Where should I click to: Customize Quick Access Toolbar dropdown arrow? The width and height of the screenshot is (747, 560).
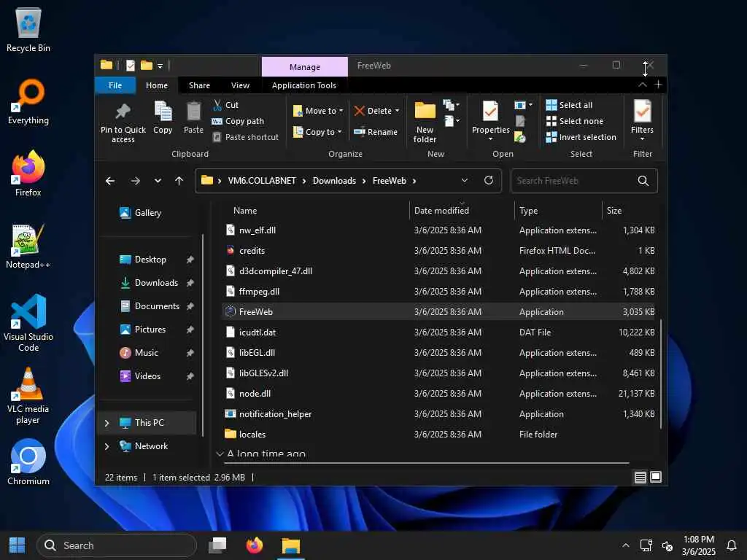[x=160, y=66]
